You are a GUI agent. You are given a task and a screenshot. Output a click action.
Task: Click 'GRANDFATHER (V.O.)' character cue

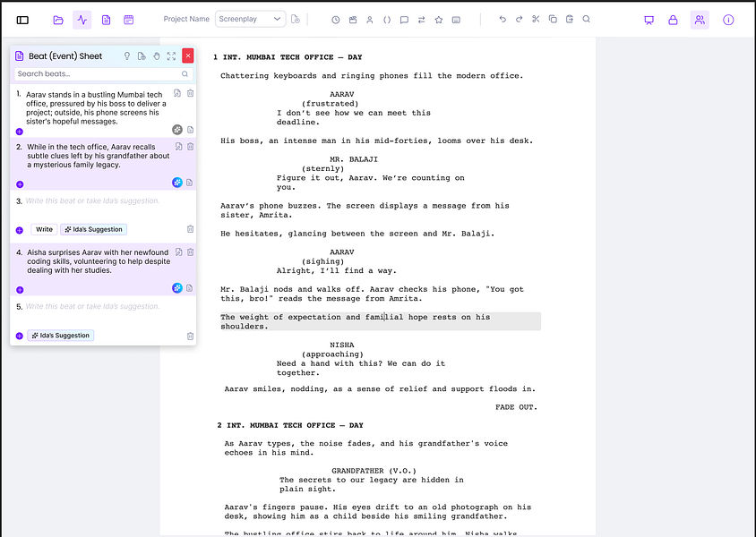(374, 471)
